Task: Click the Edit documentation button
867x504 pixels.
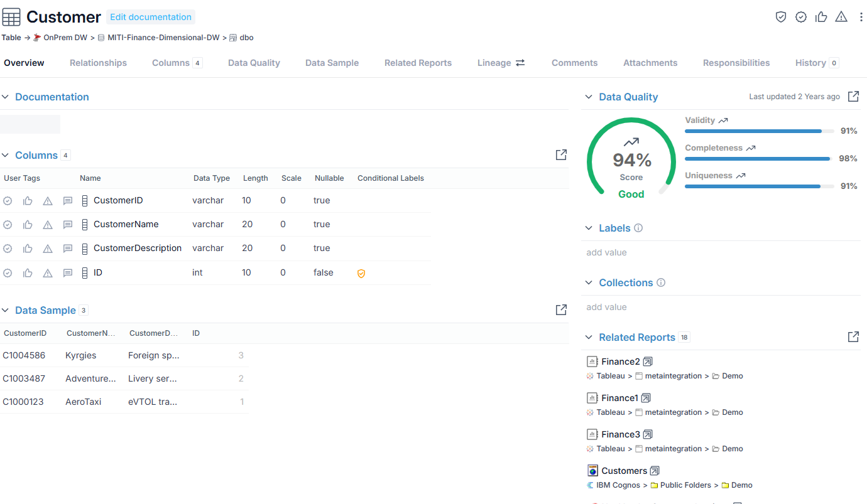Action: [x=151, y=17]
